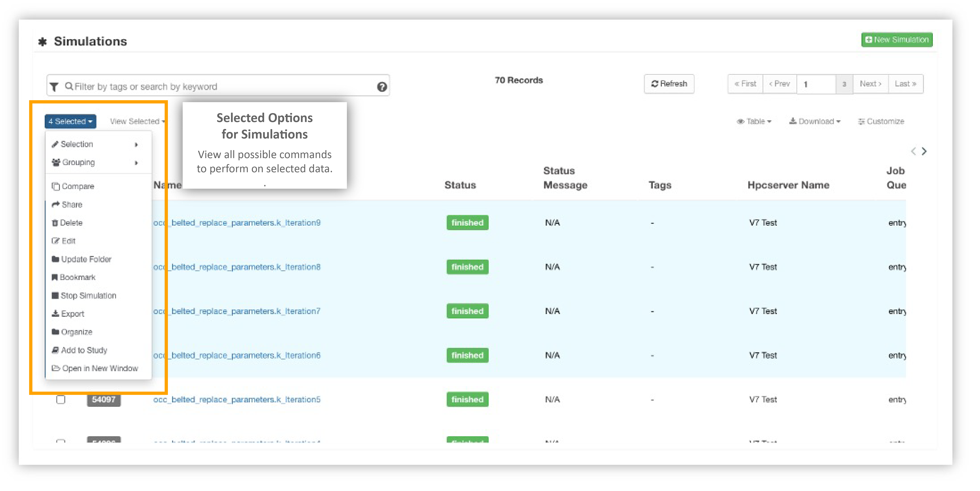The height and width of the screenshot is (491, 980).
Task: Click the 54097 ID badge
Action: pyautogui.click(x=104, y=400)
